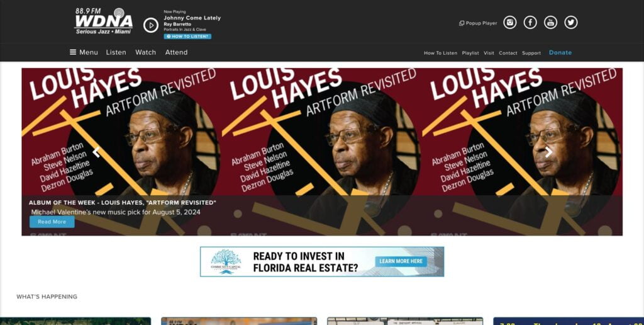
Task: Open the Listen menu item
Action: [x=116, y=52]
